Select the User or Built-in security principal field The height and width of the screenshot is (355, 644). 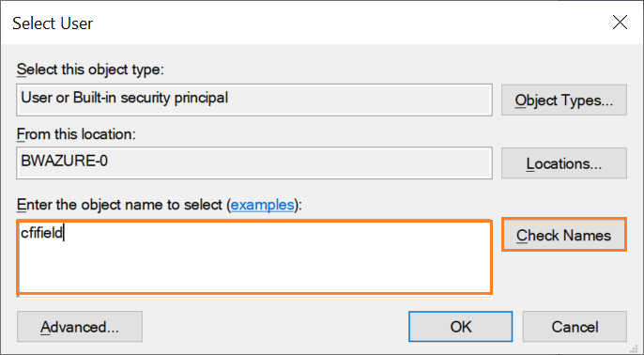pyautogui.click(x=254, y=100)
